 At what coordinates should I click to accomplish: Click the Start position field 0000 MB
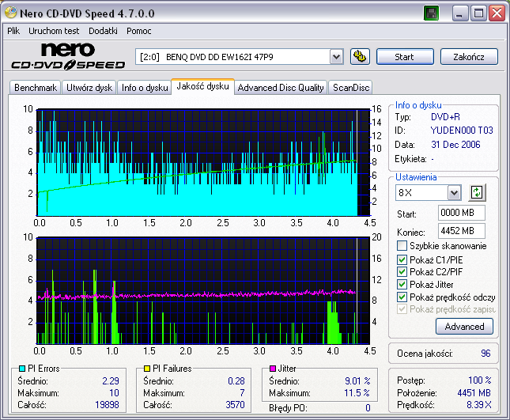[461, 213]
